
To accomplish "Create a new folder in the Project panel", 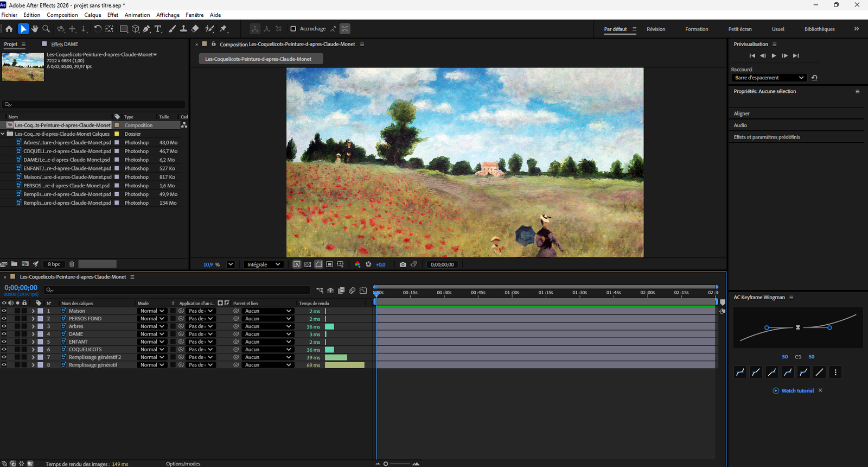I will 14,264.
